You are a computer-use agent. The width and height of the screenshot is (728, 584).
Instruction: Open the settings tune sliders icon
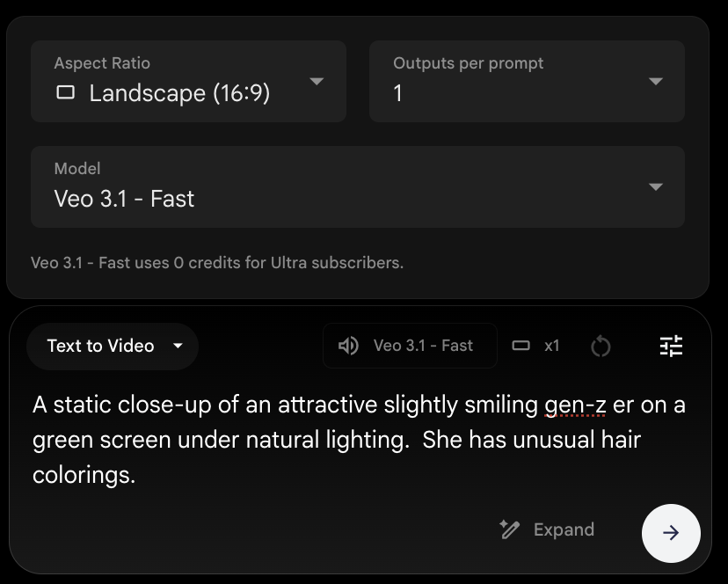point(671,347)
